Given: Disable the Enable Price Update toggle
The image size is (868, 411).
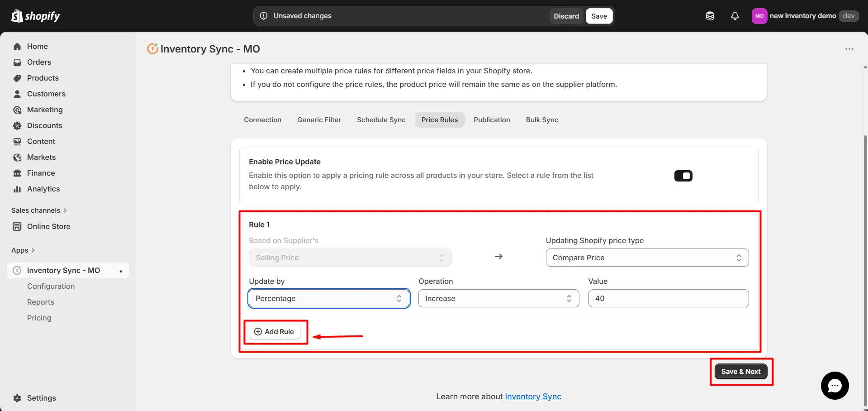Looking at the screenshot, I should click(683, 176).
